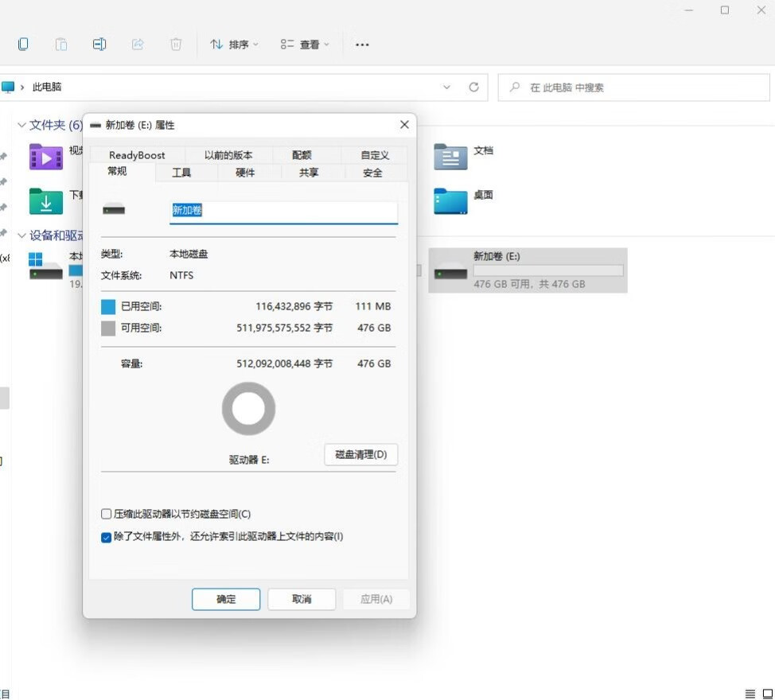Screen dimensions: 775x700
Task: Select the 新加卷 (E:) drive in Explorer
Action: [x=528, y=270]
